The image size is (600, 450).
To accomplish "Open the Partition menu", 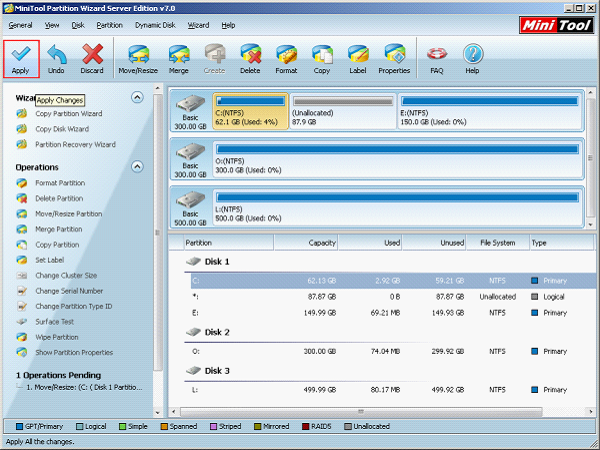I will 109,25.
